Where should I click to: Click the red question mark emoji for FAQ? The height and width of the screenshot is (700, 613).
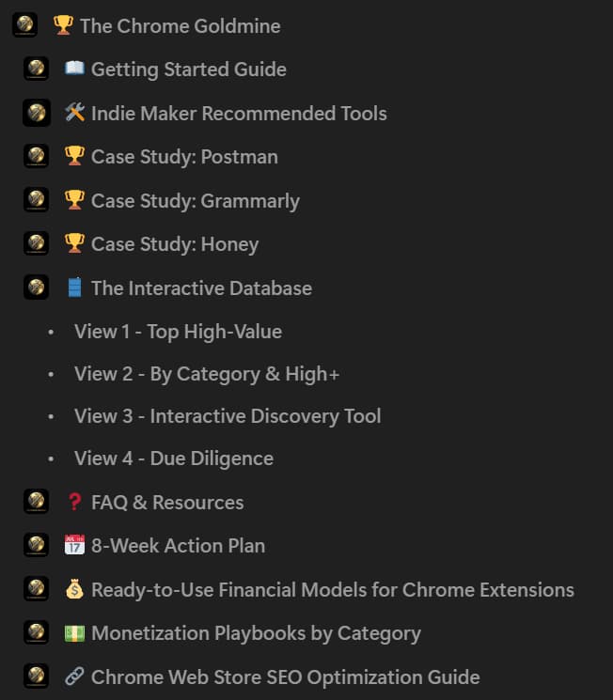click(x=74, y=503)
